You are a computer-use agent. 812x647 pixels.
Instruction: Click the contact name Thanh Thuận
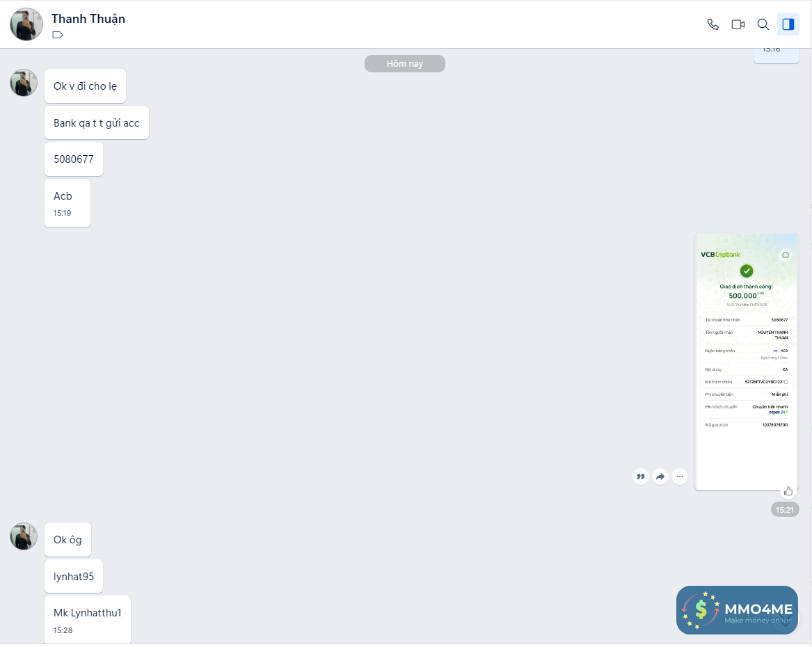[x=88, y=19]
